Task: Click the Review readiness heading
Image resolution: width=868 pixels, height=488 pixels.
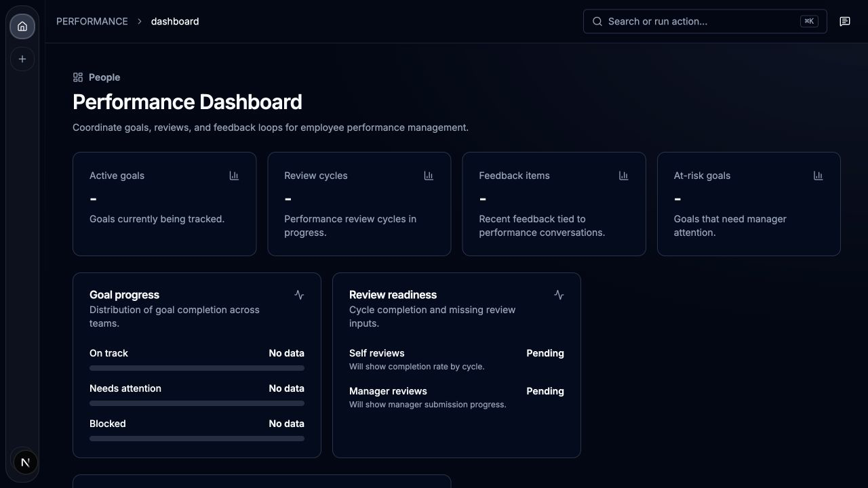Action: tap(393, 295)
